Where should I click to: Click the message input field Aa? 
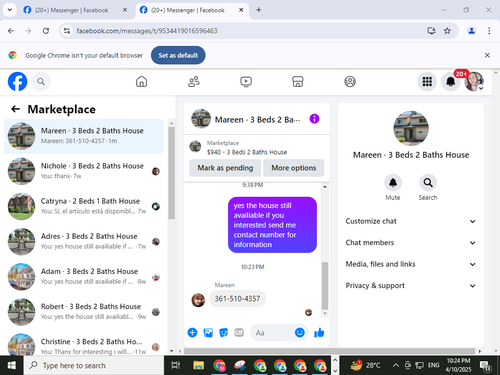(x=273, y=333)
